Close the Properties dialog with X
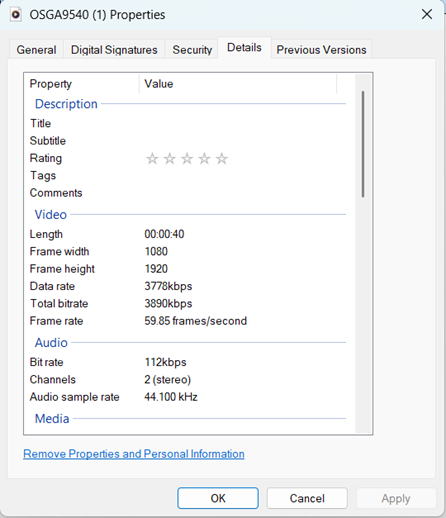The height and width of the screenshot is (518, 446). [427, 14]
